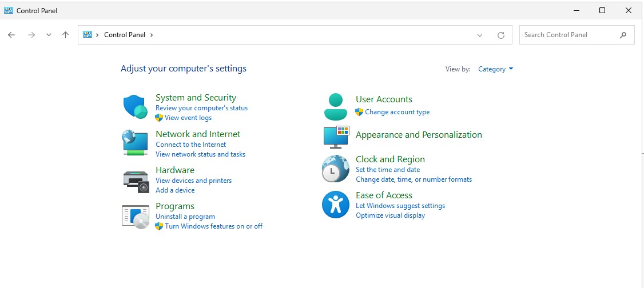The image size is (644, 288).
Task: Click the System and Security shield icon
Action: tap(135, 107)
